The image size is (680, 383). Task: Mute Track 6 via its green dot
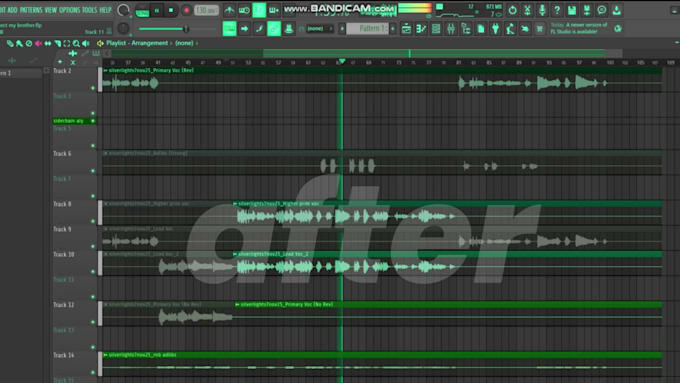(x=93, y=171)
